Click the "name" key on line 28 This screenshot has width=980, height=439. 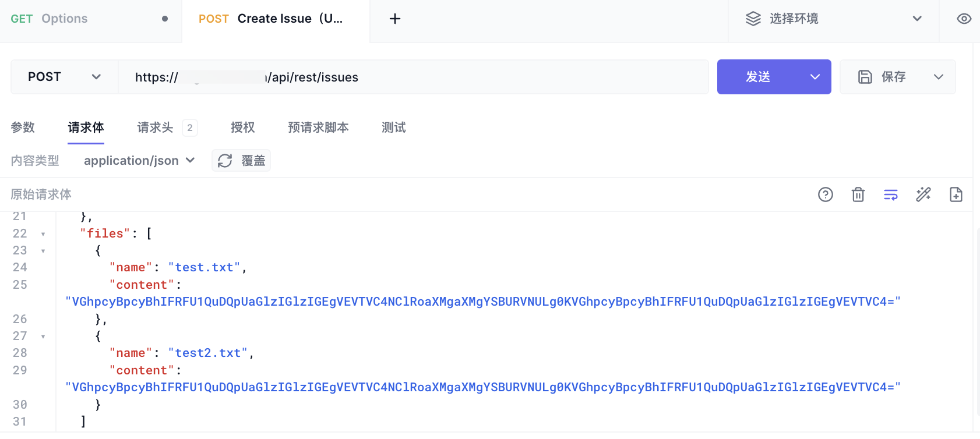tap(131, 353)
